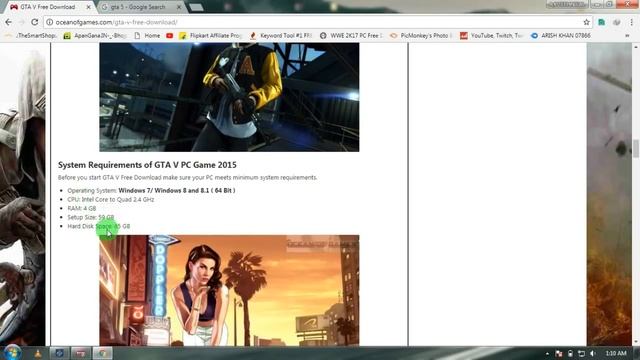Click the Operating System requirement line

click(151, 191)
